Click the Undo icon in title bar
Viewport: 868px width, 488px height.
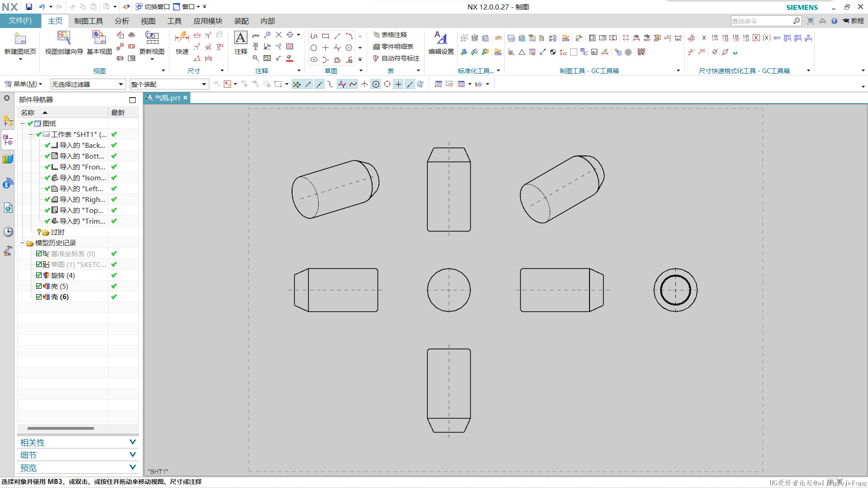point(42,7)
